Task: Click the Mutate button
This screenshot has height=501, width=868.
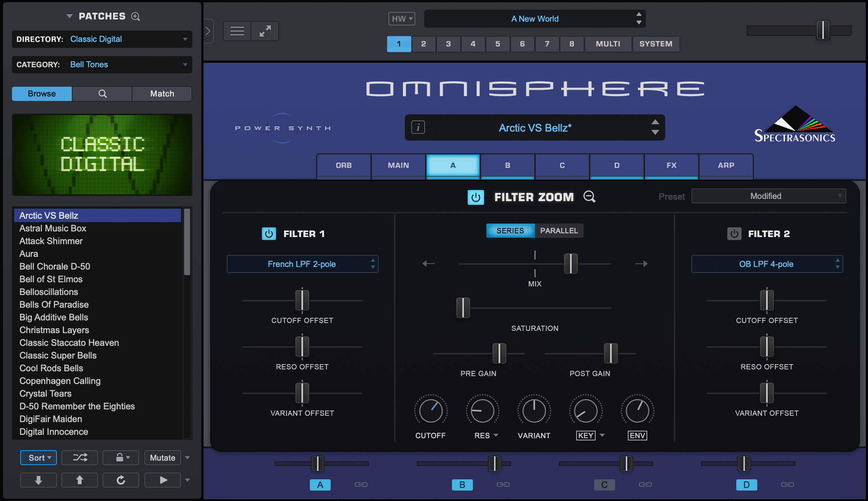Action: [x=162, y=457]
